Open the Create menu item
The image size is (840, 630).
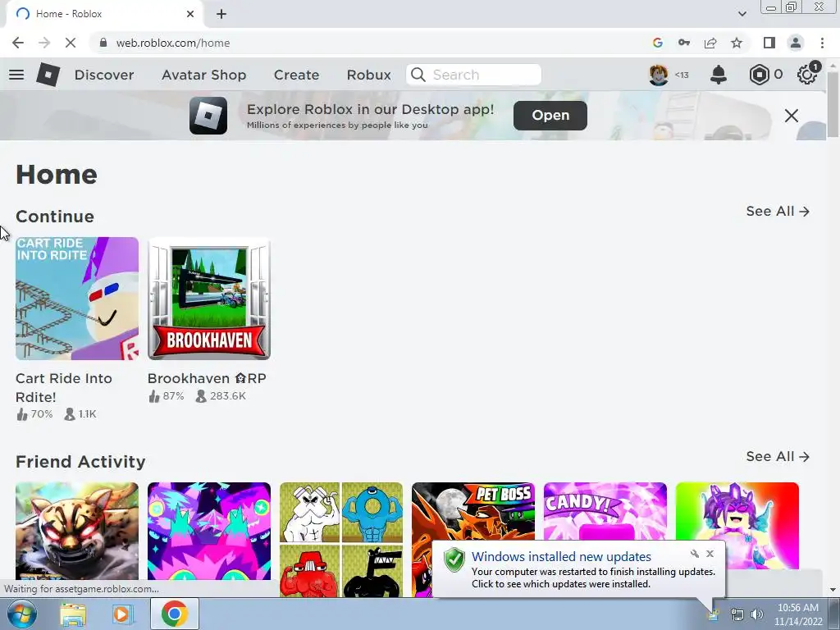(x=296, y=75)
